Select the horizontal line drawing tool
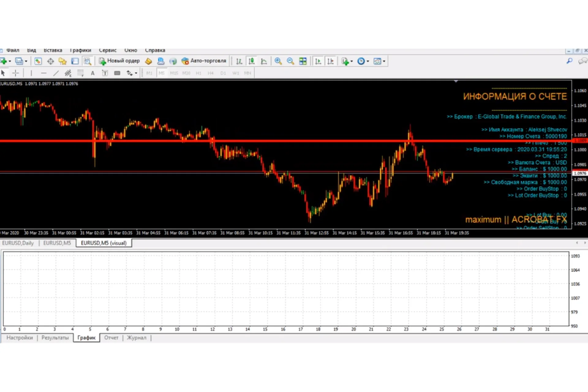Image resolution: width=588 pixels, height=392 pixels. point(44,73)
